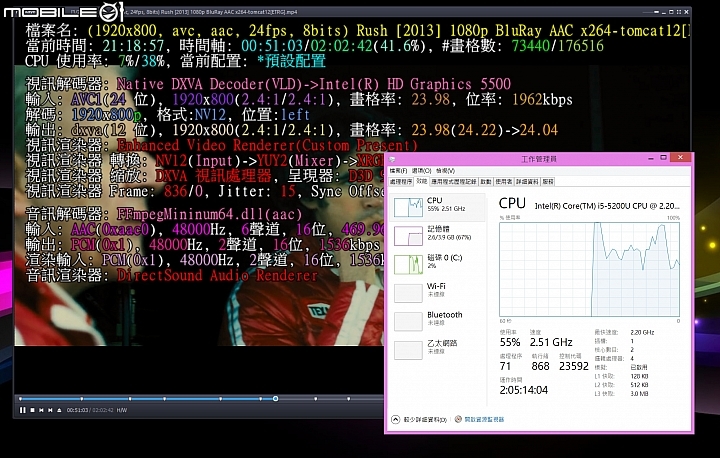
Task: Select the CPU 55% 2.51 GHz resource entry
Action: 438,207
